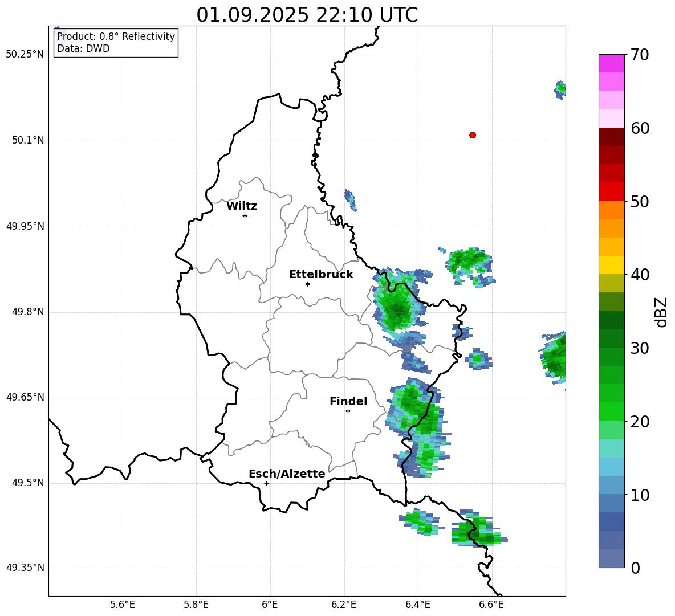Click the Data: DWD text
This screenshot has height=616, width=675.
pyautogui.click(x=83, y=48)
